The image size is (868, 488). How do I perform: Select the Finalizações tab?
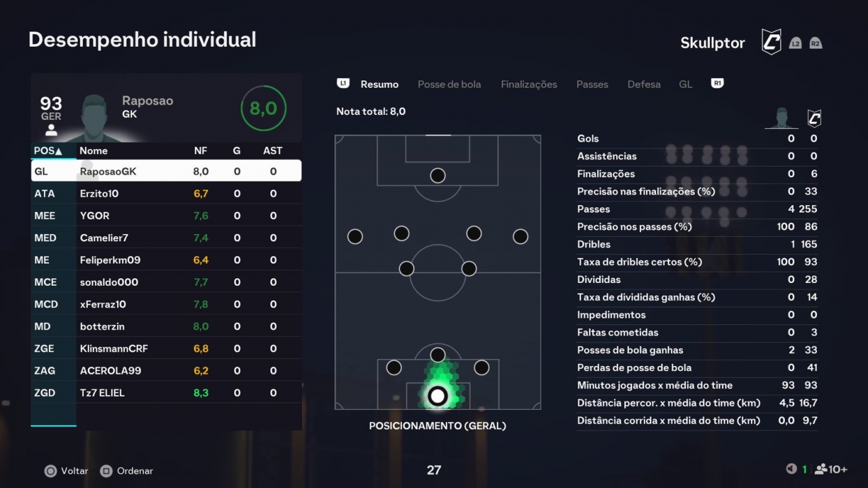528,84
